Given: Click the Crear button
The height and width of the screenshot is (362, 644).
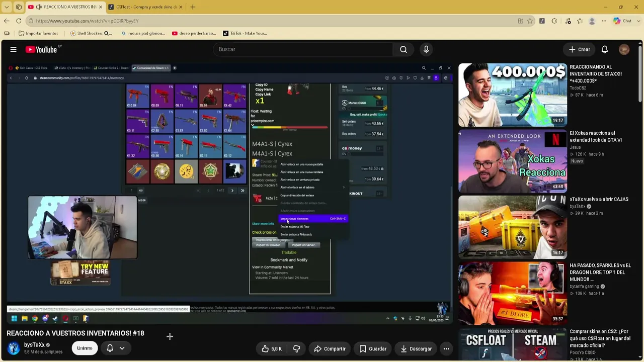Looking at the screenshot, I should coord(580,49).
